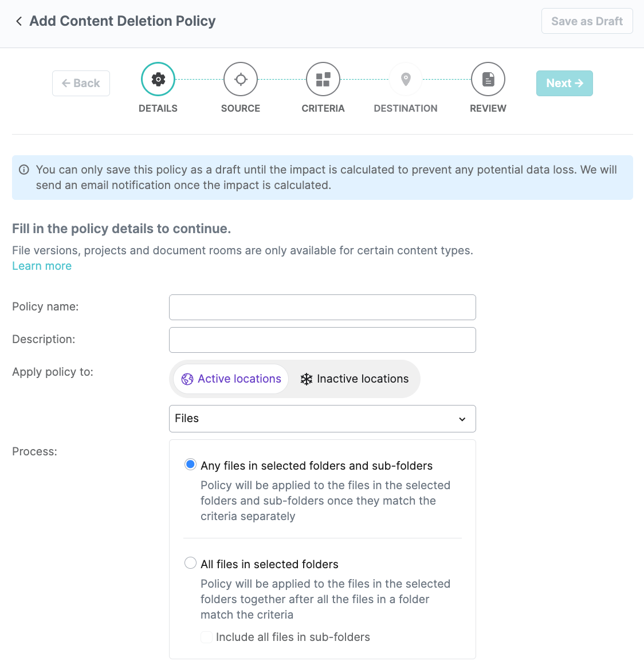Image resolution: width=644 pixels, height=669 pixels.
Task: Click Save as Draft button
Action: 587,21
